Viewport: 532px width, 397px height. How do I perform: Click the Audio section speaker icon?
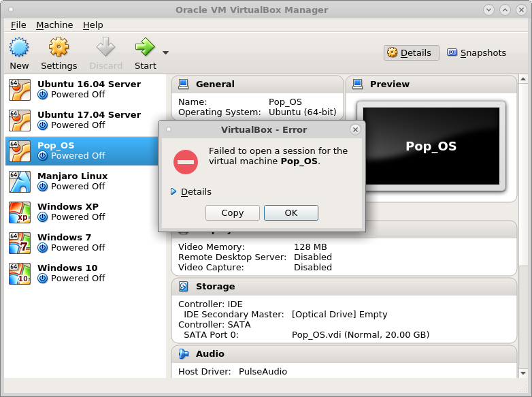(184, 353)
